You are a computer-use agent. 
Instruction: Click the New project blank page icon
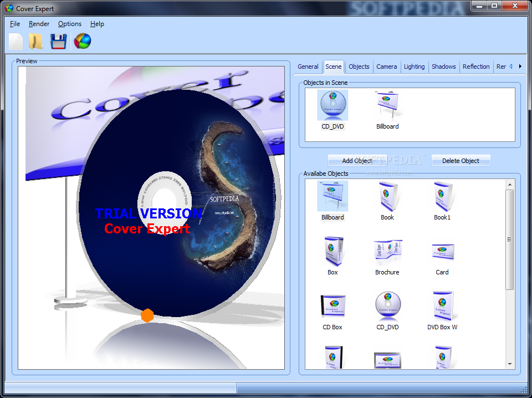[16, 42]
